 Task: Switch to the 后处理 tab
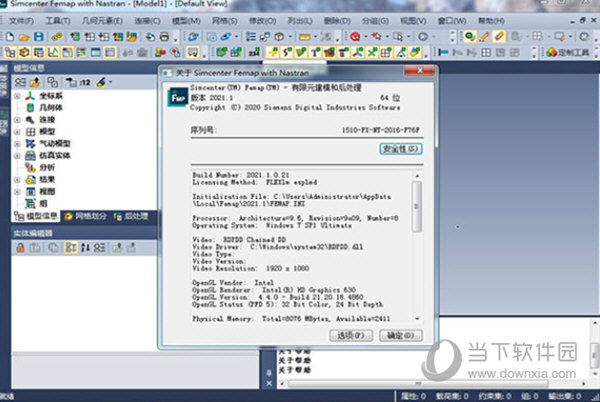coord(131,216)
